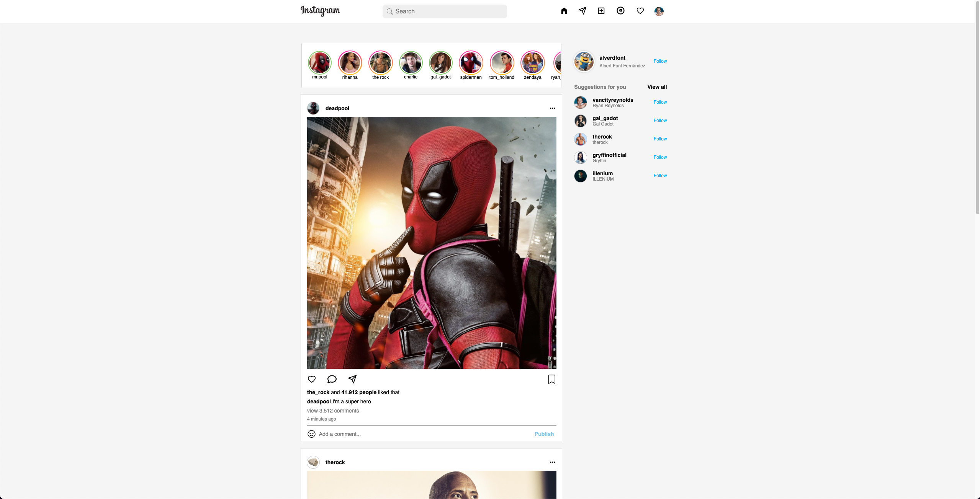View spiderman story
The height and width of the screenshot is (499, 980).
[471, 63]
